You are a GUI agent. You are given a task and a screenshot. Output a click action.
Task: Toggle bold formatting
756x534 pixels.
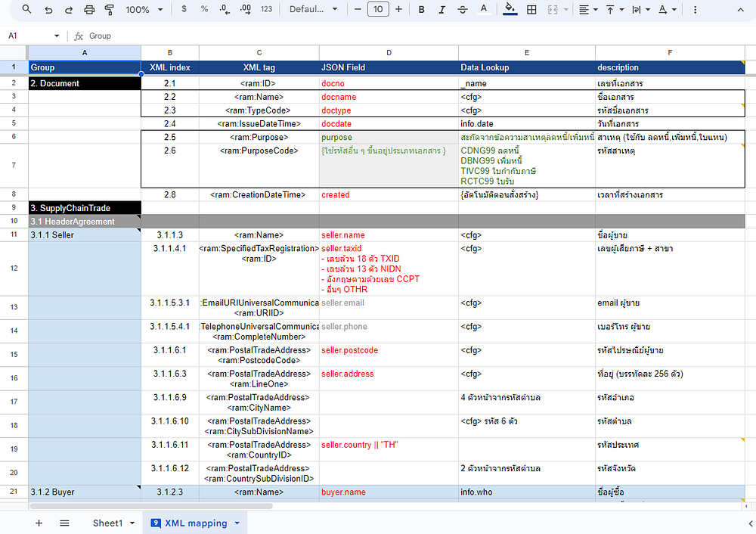tap(422, 10)
